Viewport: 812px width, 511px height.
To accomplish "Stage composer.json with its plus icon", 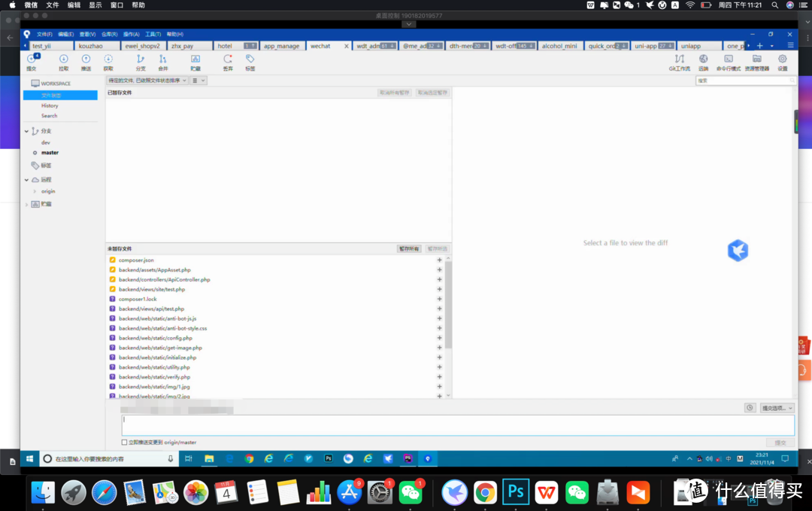I will 439,260.
